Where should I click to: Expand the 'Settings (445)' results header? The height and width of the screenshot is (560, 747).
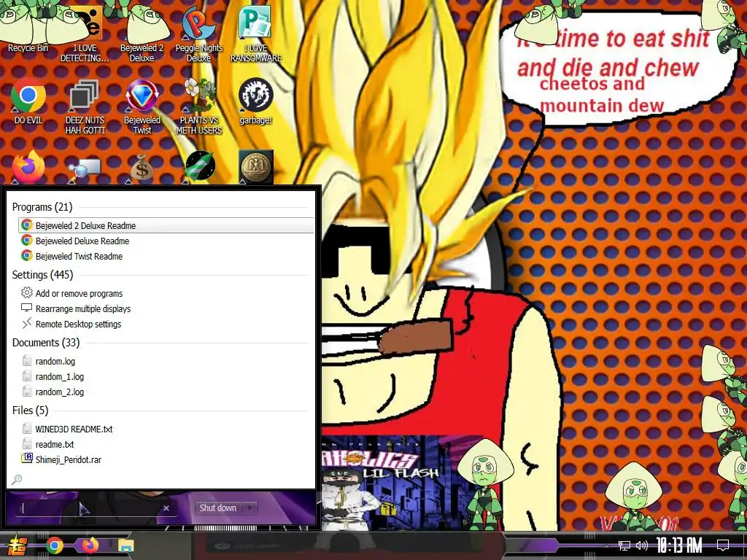(x=42, y=275)
